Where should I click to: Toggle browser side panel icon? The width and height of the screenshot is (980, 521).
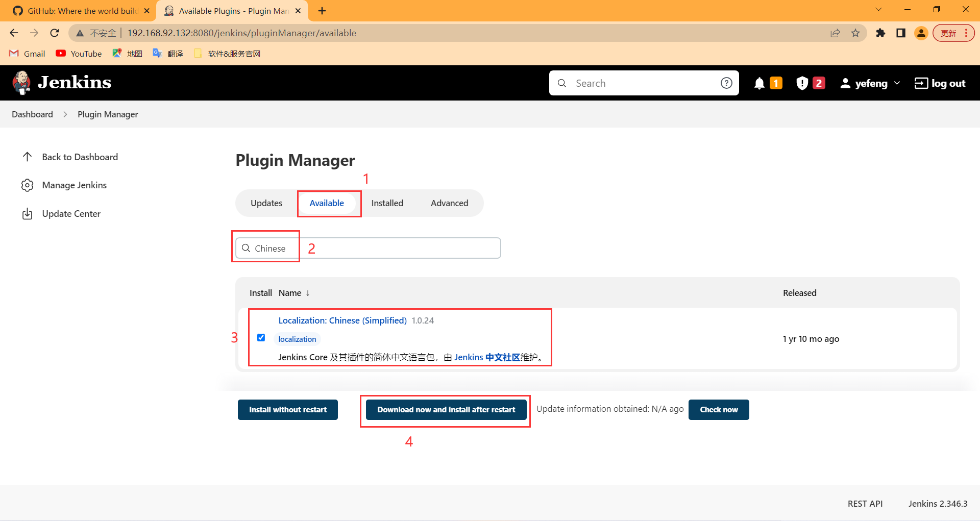coord(901,33)
